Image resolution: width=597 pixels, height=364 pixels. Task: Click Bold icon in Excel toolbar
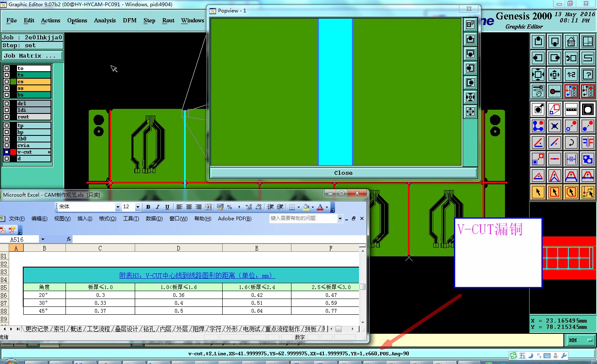(x=148, y=207)
